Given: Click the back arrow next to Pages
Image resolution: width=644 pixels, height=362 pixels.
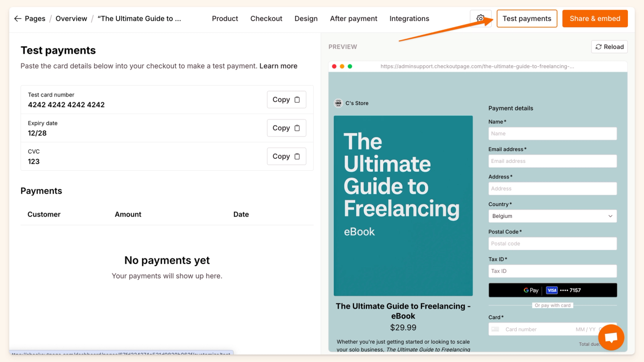Looking at the screenshot, I should point(17,18).
